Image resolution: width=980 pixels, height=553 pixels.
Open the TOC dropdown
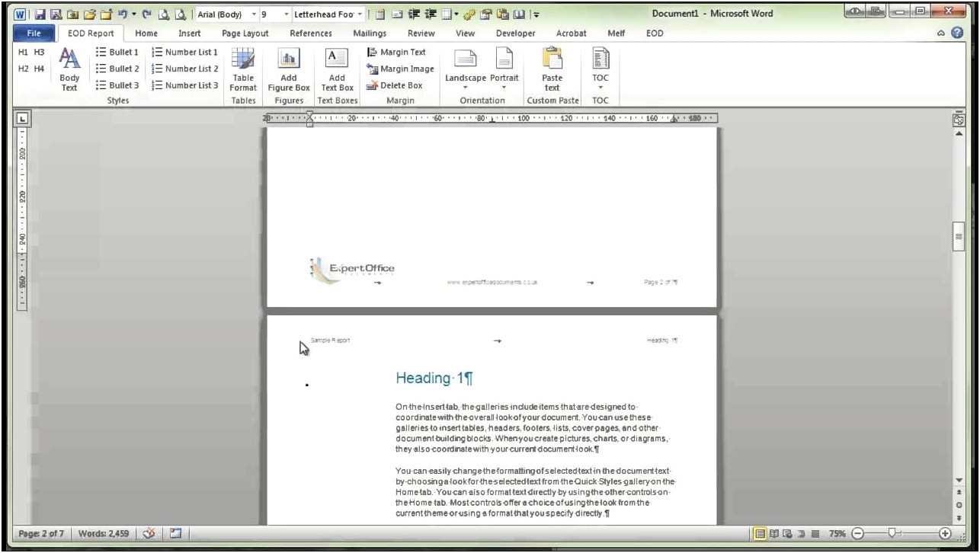click(600, 69)
